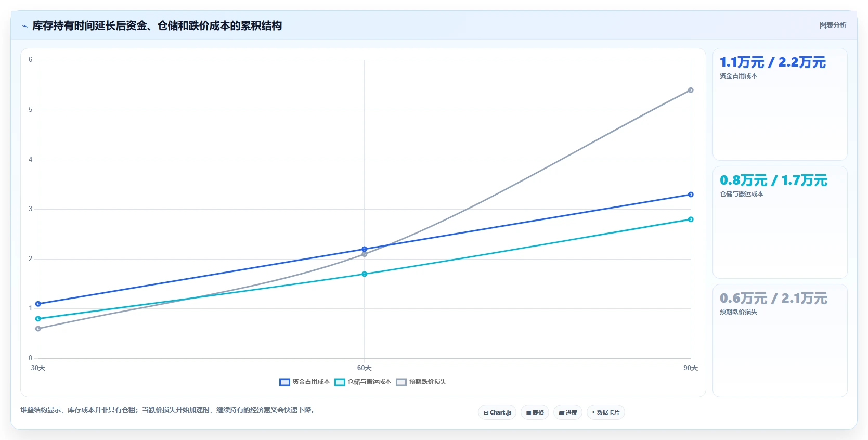Select 仓储与搬运成本 data point at 30天

pyautogui.click(x=38, y=319)
